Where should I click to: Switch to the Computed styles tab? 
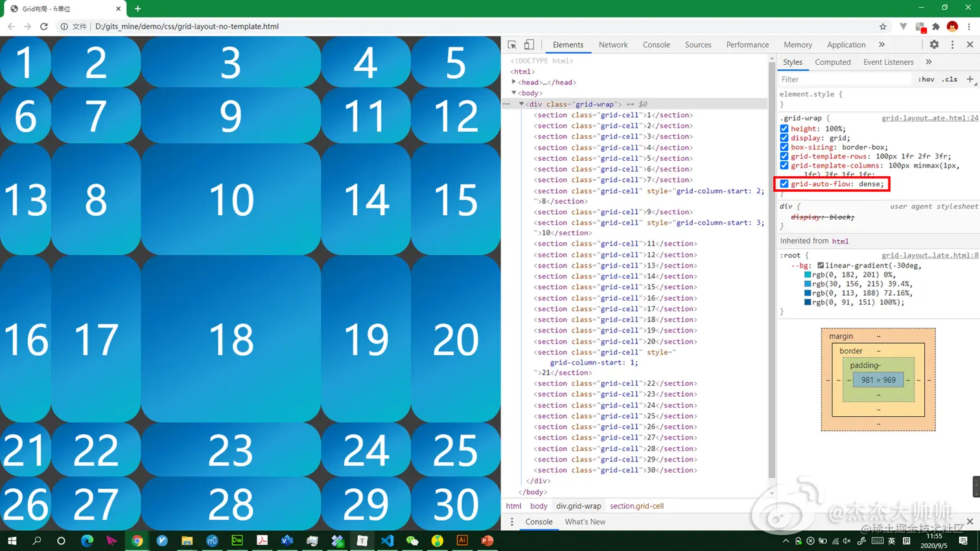[833, 62]
